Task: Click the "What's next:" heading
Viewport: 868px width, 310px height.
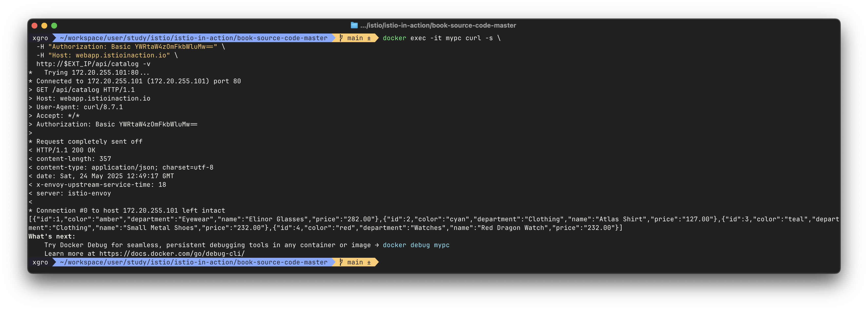Action: 52,236
